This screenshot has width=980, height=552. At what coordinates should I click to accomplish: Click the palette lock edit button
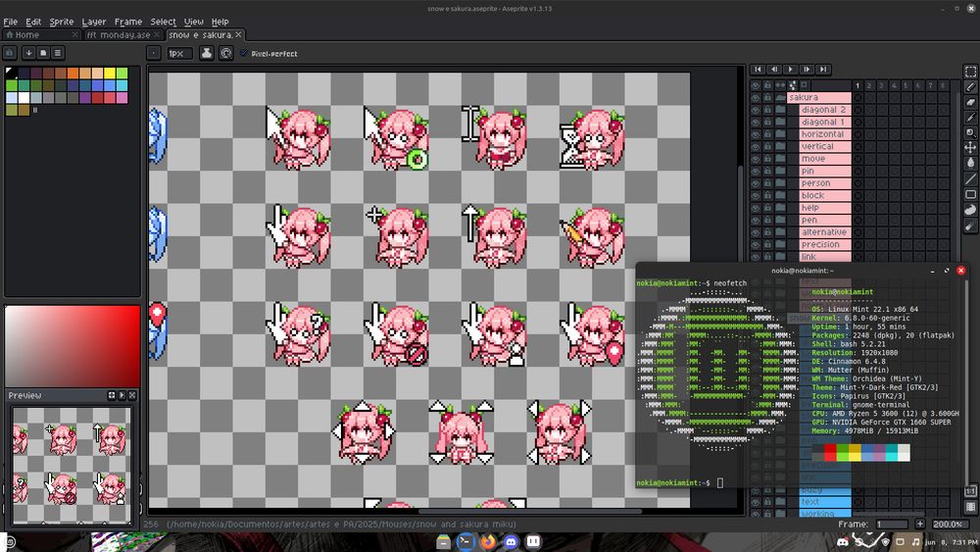(x=10, y=53)
